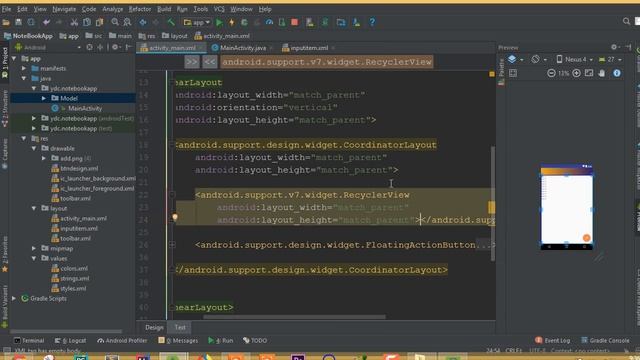Click the red Stop icon

[x=294, y=22]
